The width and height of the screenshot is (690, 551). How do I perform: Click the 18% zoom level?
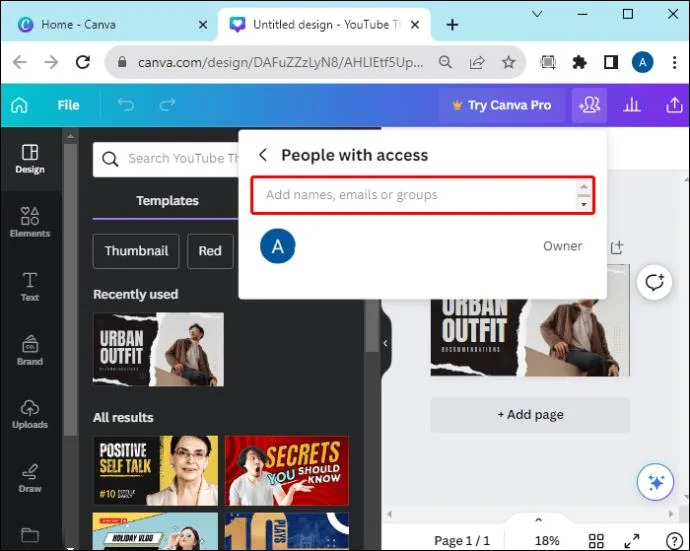click(547, 540)
